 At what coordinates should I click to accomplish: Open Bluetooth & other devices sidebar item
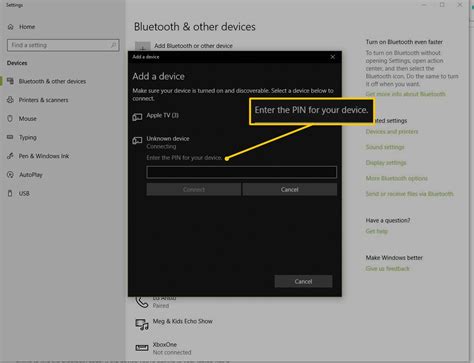click(x=52, y=81)
